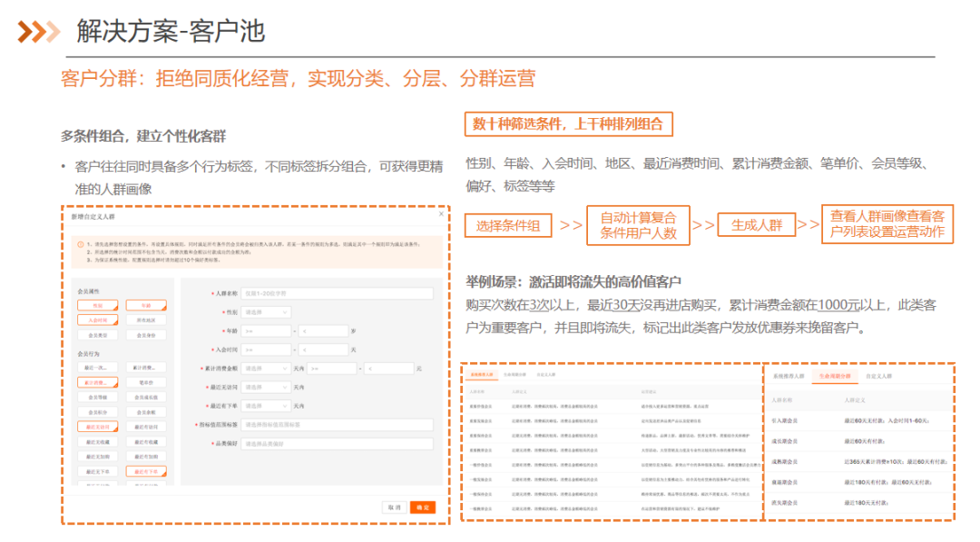Click the 确定 confirm button
This screenshot has height=542, width=980.
(422, 508)
